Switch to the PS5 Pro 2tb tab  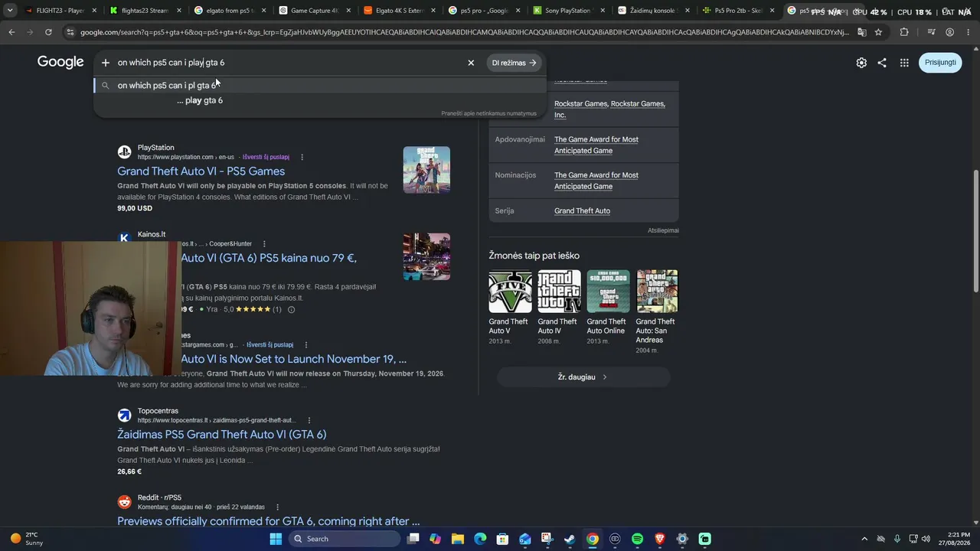738,11
